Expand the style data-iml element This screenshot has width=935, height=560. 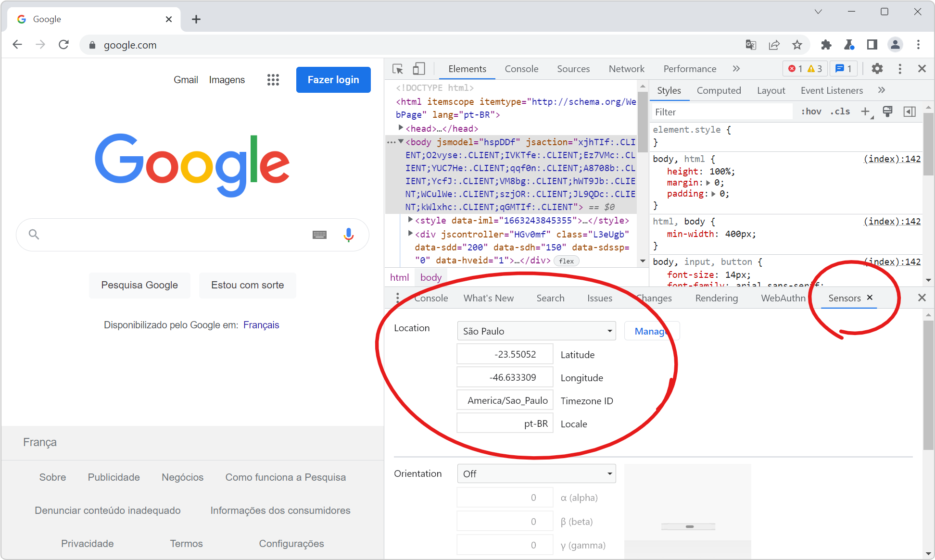[x=410, y=220]
